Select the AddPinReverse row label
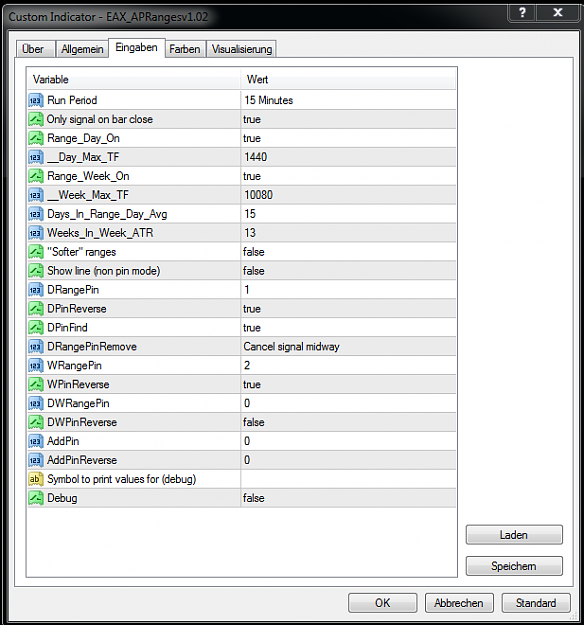584x625 pixels. click(82, 460)
